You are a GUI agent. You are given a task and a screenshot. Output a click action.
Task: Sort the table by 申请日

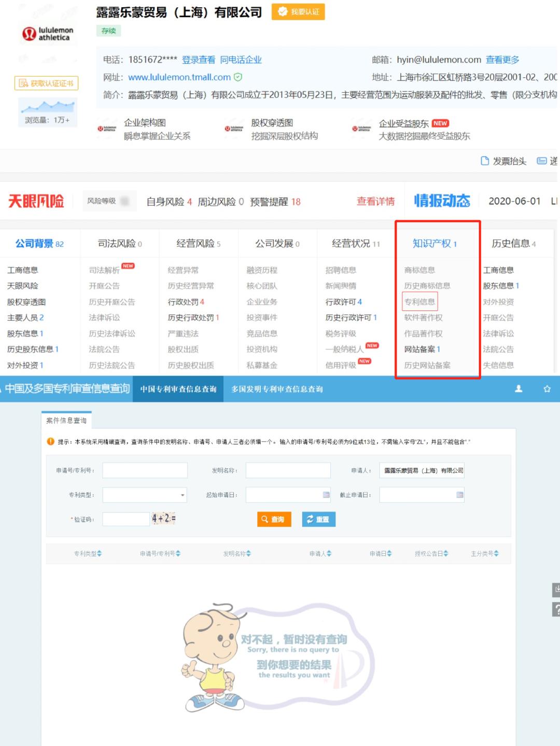379,553
